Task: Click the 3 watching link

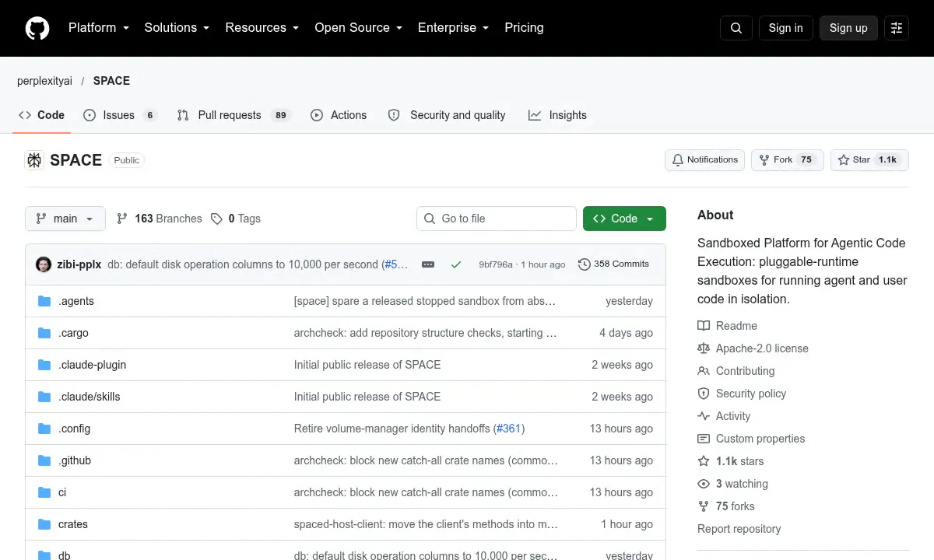Action: (x=742, y=484)
